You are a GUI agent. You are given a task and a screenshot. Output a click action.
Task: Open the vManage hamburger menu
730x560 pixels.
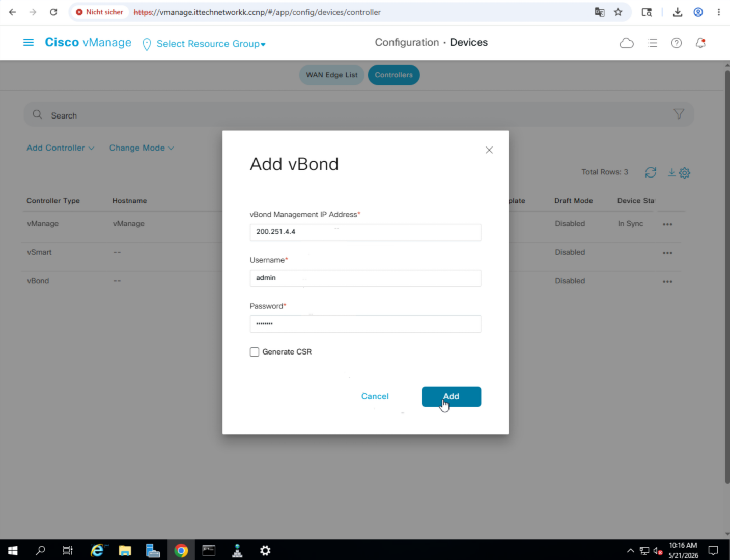(x=29, y=43)
